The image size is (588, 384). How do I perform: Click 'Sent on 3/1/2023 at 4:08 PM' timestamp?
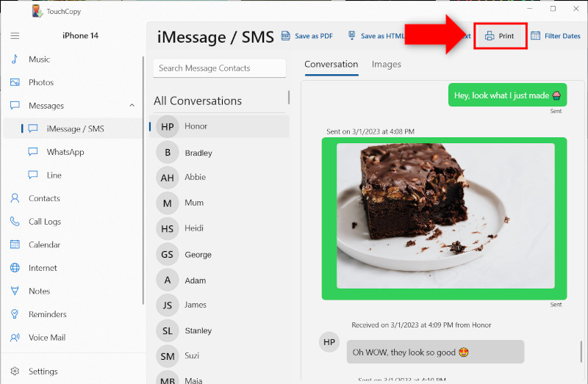370,131
